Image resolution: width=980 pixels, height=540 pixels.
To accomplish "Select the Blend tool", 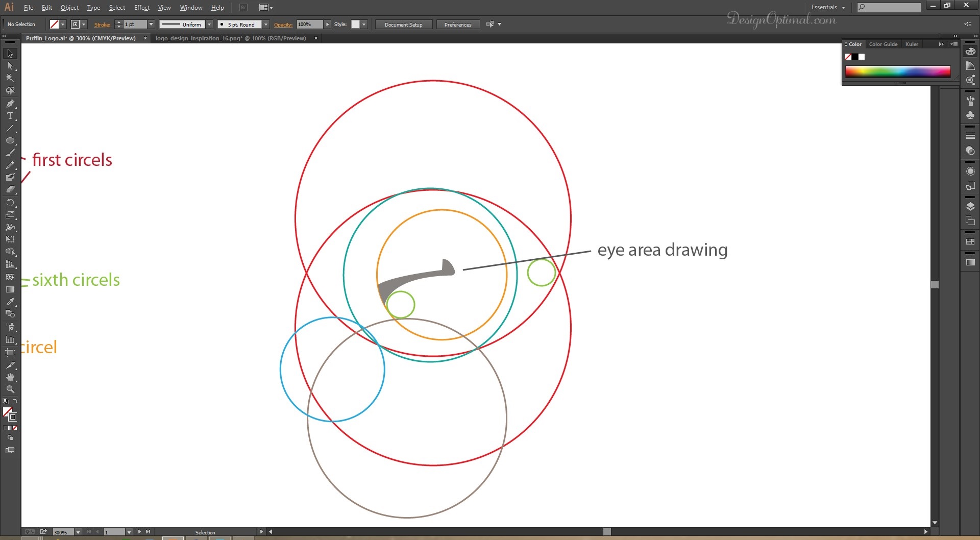I will (x=10, y=314).
